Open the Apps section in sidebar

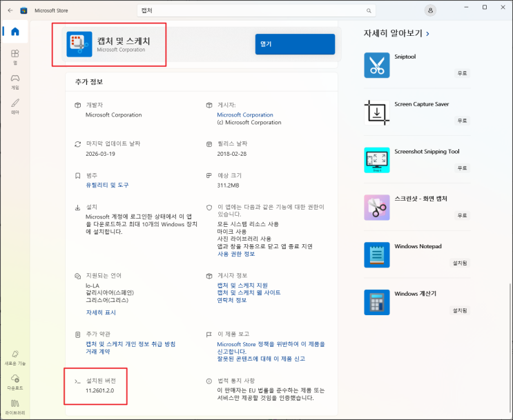pyautogui.click(x=15, y=57)
